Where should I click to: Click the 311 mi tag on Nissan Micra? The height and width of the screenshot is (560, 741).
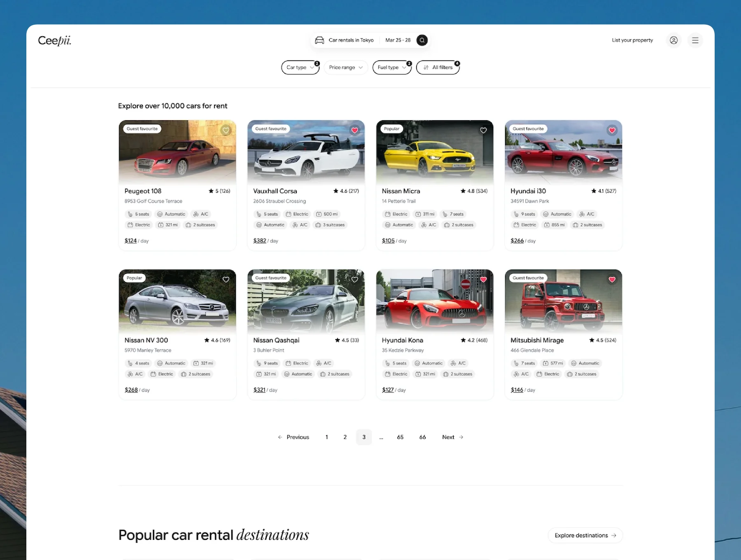[425, 214]
